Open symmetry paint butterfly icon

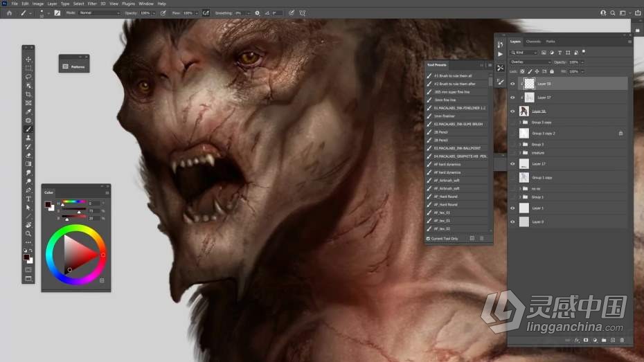[x=303, y=13]
